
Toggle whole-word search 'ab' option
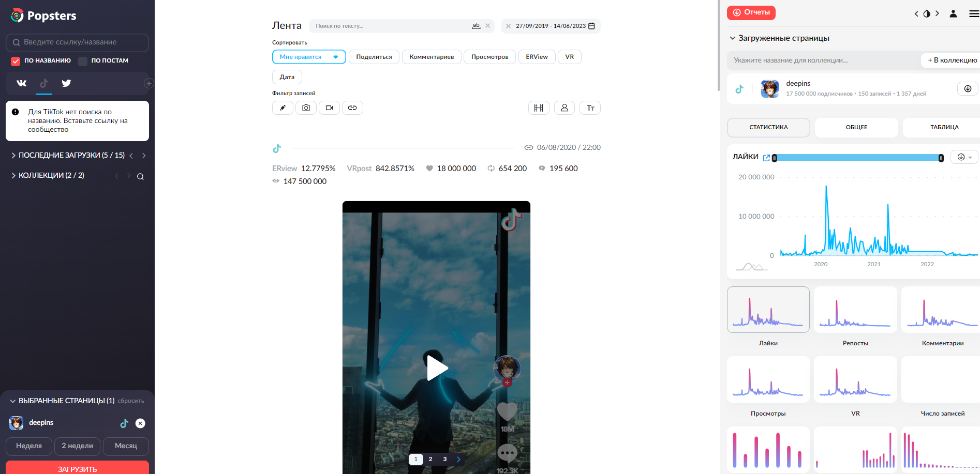pyautogui.click(x=476, y=26)
